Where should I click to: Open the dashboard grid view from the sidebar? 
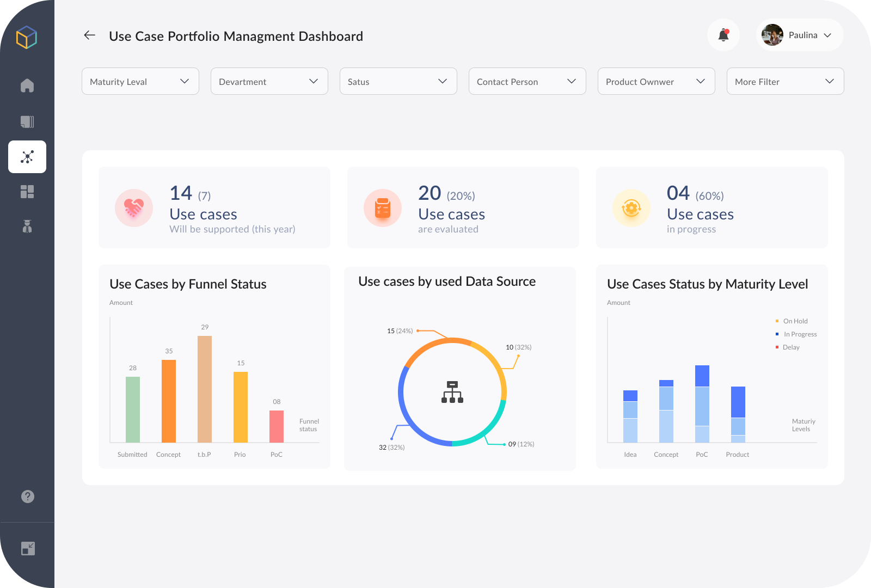27,192
